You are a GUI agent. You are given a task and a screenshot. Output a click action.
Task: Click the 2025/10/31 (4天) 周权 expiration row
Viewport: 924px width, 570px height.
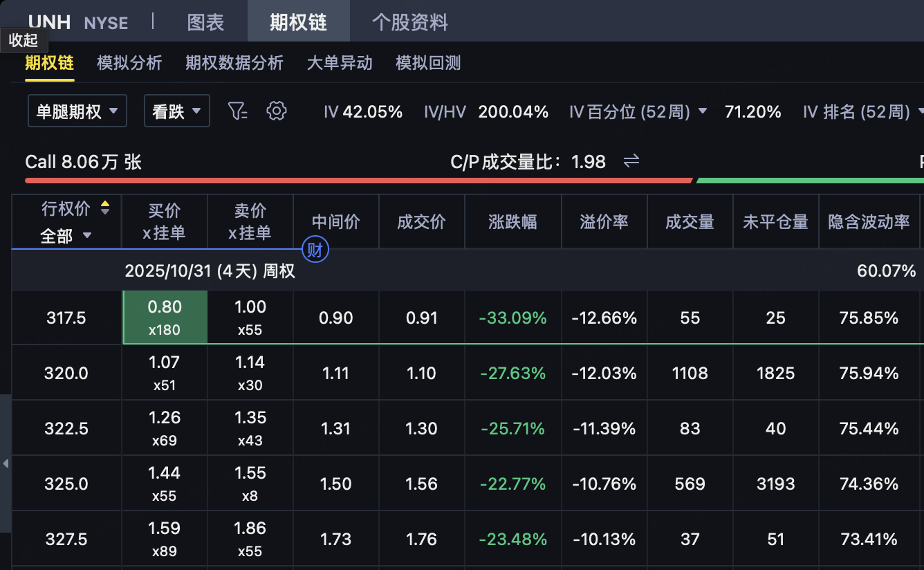[468, 270]
